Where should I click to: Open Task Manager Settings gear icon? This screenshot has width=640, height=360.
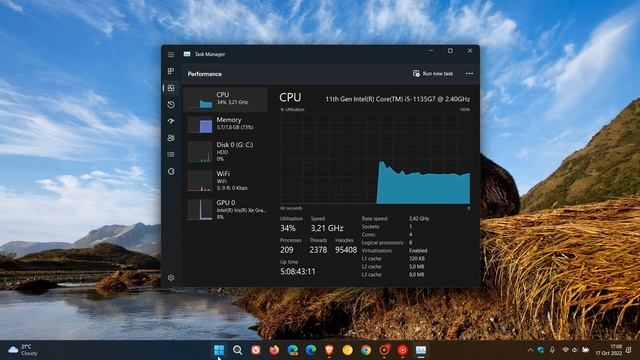[x=171, y=278]
